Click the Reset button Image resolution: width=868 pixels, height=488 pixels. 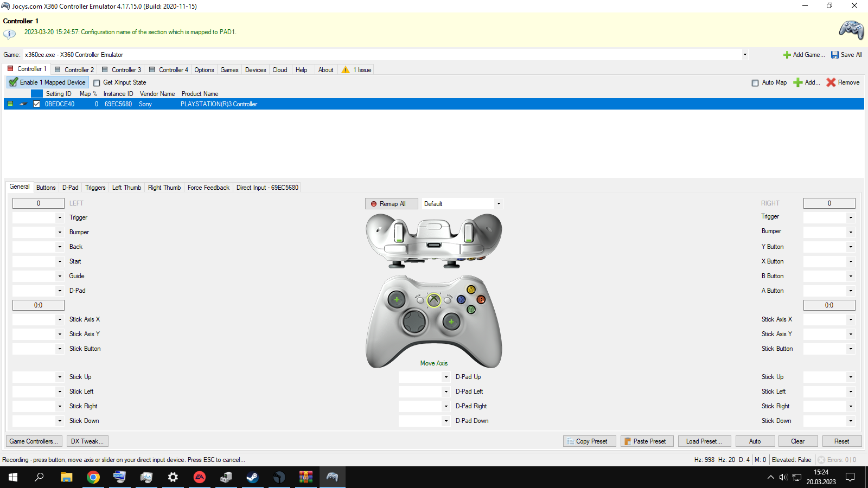841,441
